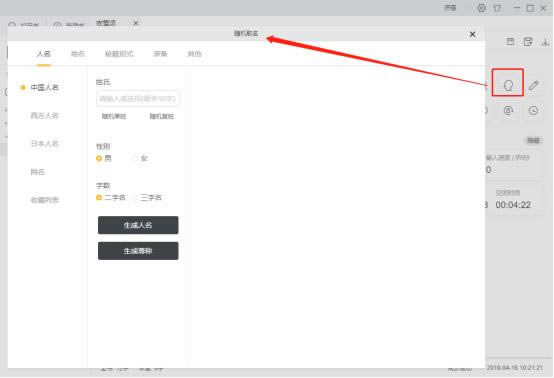Click the user name at top right
Screen dimensions: 554x378
(x=450, y=8)
